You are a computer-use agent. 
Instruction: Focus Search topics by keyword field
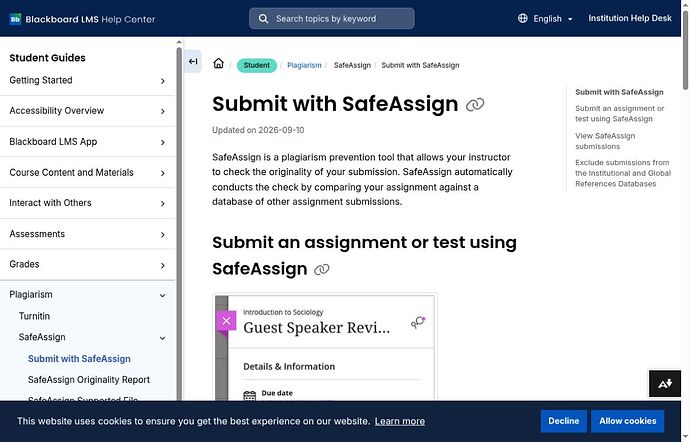click(x=332, y=18)
